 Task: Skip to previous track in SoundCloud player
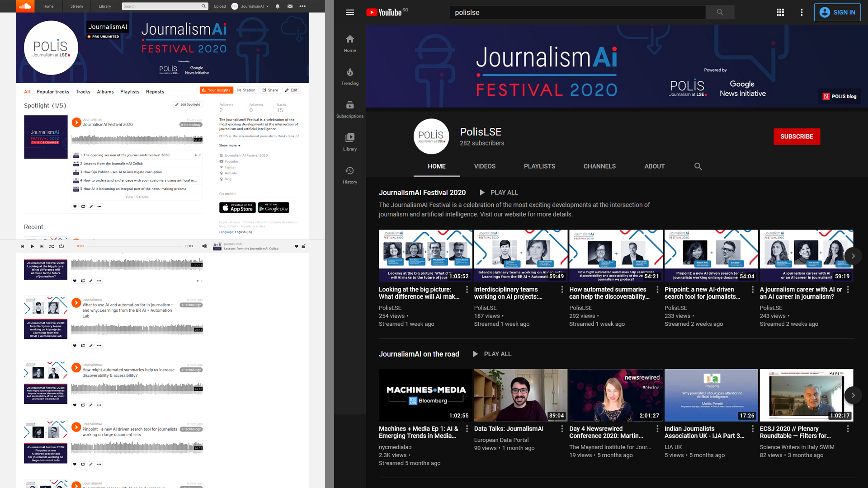point(22,246)
